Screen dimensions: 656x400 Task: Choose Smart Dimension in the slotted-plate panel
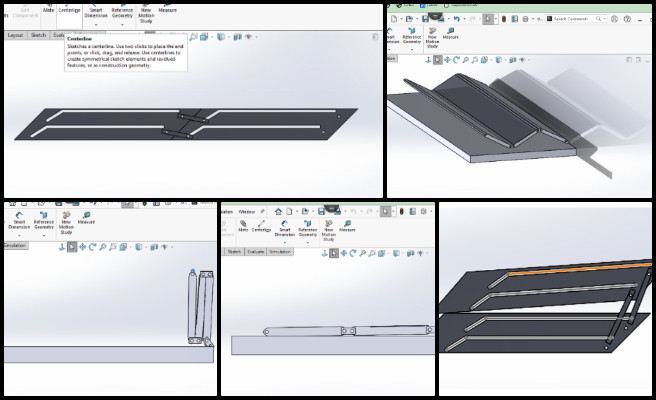coord(96,11)
